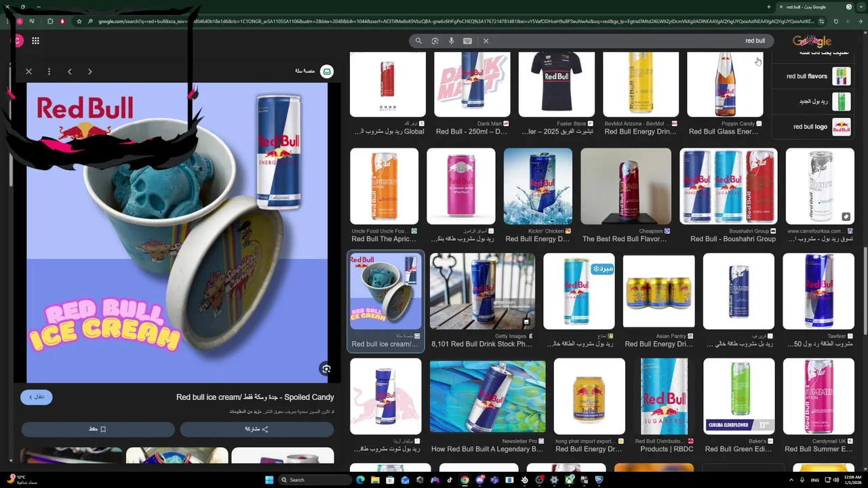This screenshot has width=868, height=488.
Task: Reload the page in Chrome
Action: tap(835, 21)
